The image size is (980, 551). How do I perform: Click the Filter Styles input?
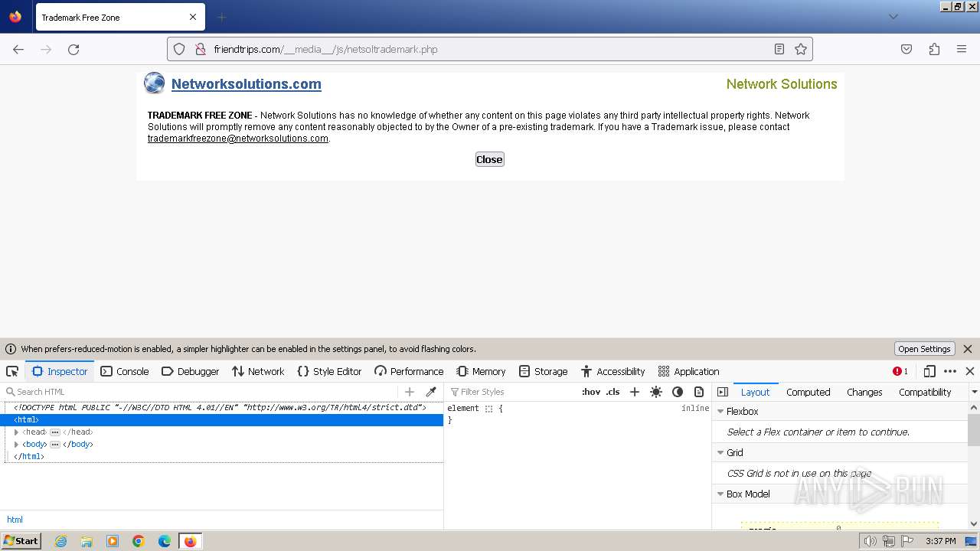[x=513, y=392]
